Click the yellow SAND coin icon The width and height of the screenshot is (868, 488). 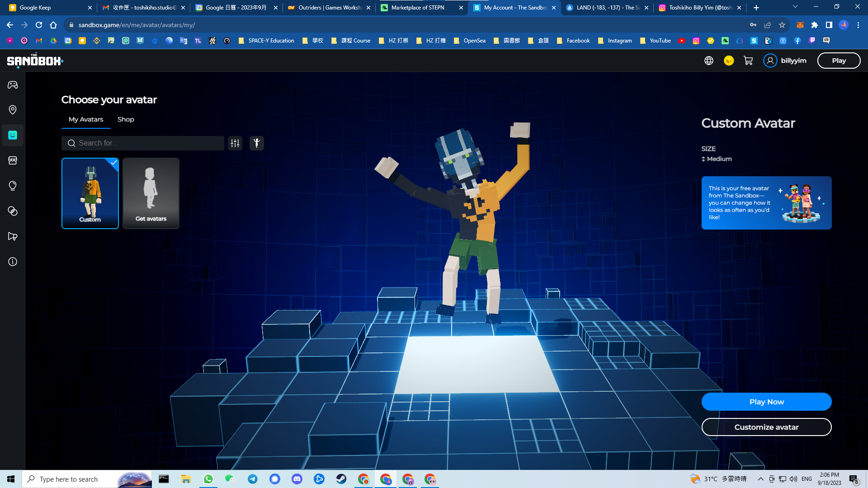point(729,61)
